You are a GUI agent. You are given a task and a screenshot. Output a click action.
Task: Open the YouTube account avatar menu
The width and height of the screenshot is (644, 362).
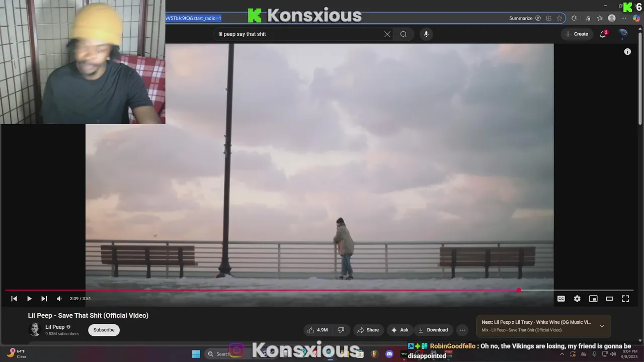[623, 34]
